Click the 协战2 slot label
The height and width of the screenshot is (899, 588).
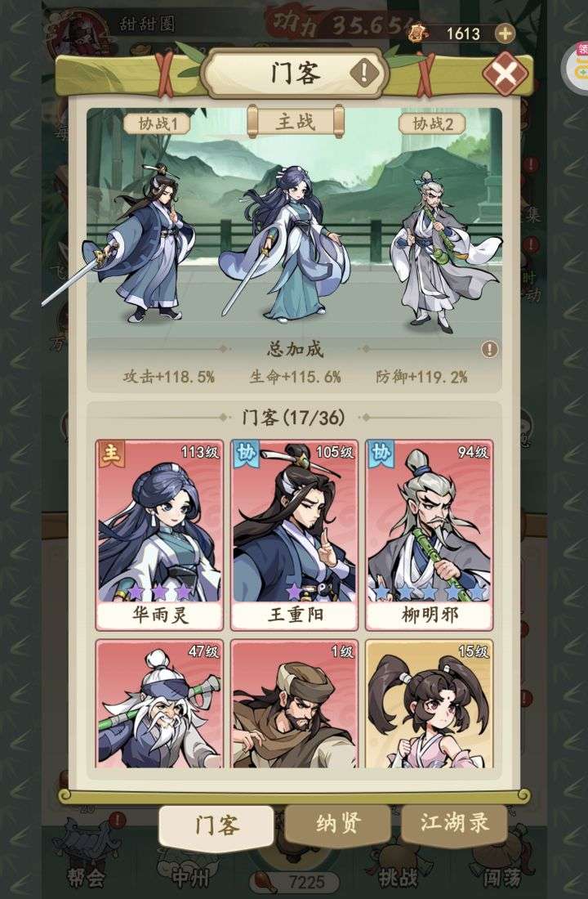pyautogui.click(x=432, y=123)
